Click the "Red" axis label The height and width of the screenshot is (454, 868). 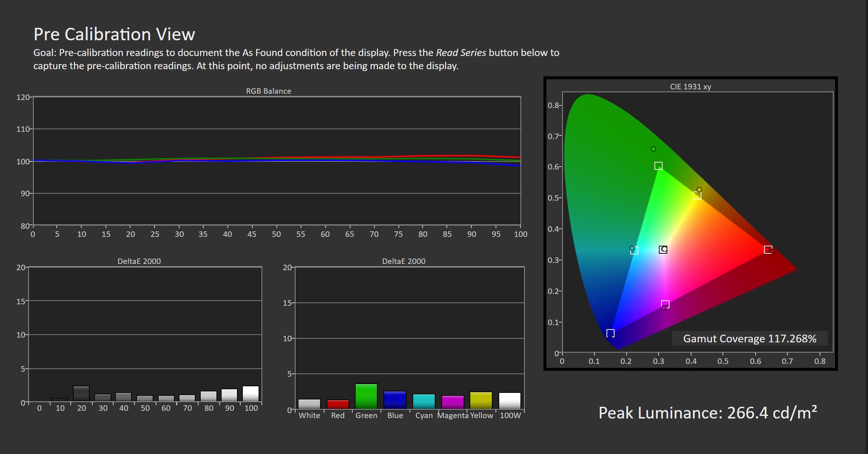pyautogui.click(x=338, y=416)
